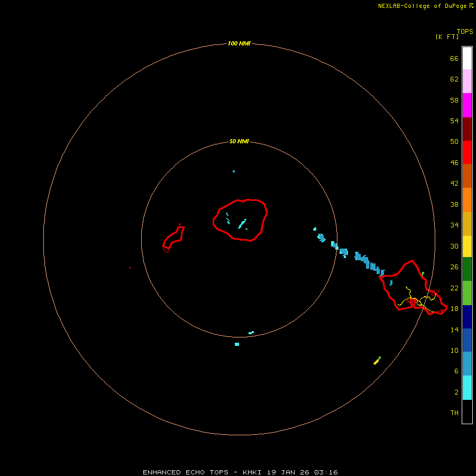Click the bright yellow legend color band
The height and width of the screenshot is (476, 476).
[x=467, y=246]
